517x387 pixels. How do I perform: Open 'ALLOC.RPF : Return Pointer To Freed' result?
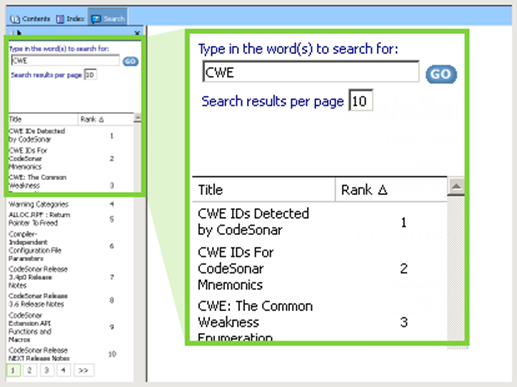(39, 219)
